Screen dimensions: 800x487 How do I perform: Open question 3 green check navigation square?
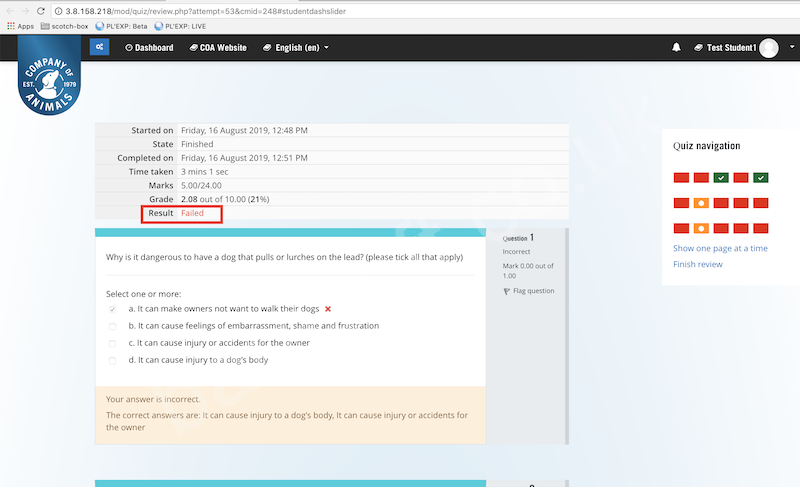721,177
